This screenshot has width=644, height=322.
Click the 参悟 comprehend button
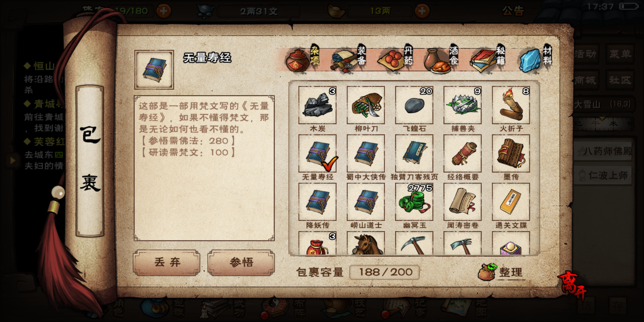(x=241, y=262)
